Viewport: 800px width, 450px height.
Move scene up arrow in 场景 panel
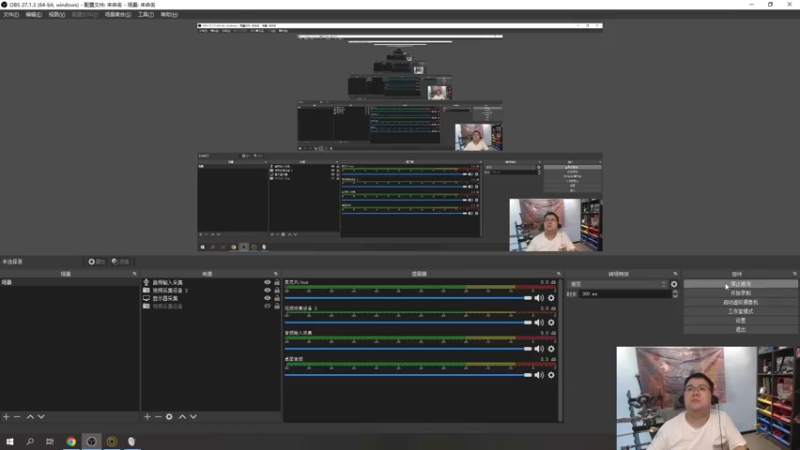tap(30, 417)
